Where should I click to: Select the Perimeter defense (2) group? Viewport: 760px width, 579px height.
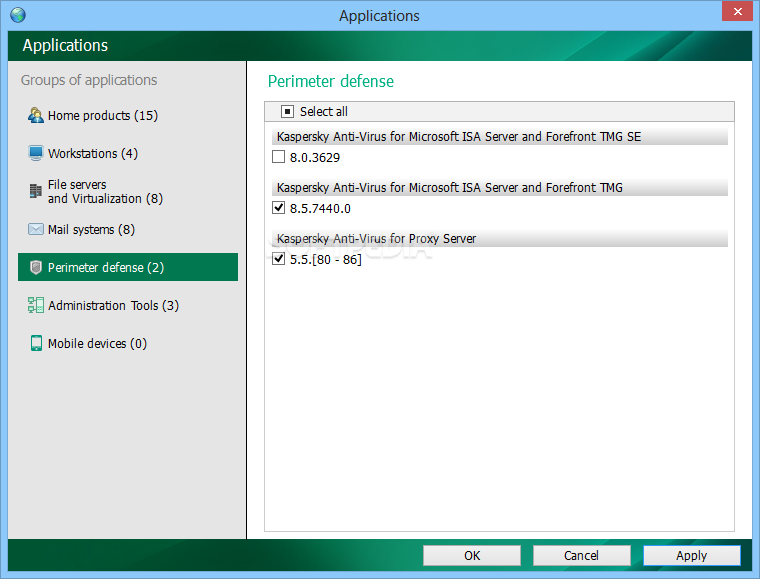click(128, 267)
